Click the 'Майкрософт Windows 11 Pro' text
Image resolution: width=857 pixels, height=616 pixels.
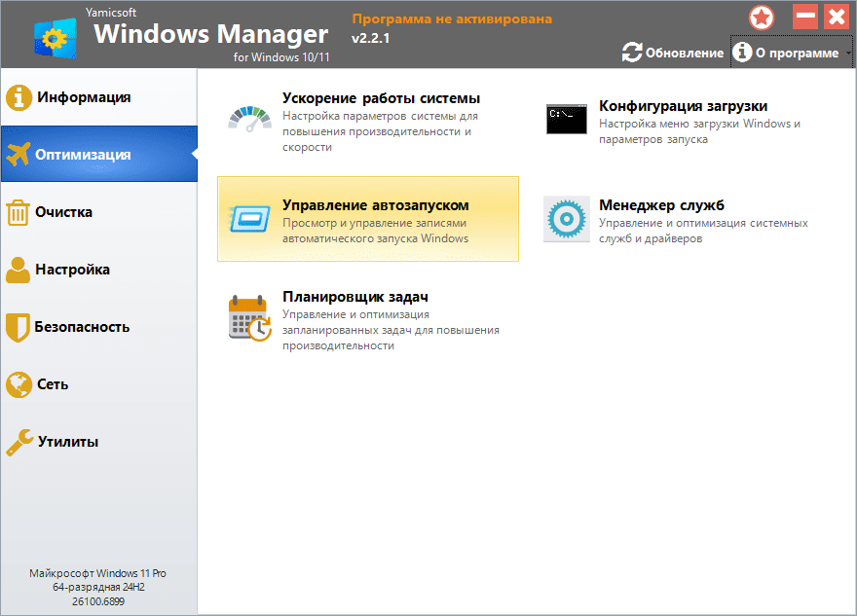[x=97, y=573]
